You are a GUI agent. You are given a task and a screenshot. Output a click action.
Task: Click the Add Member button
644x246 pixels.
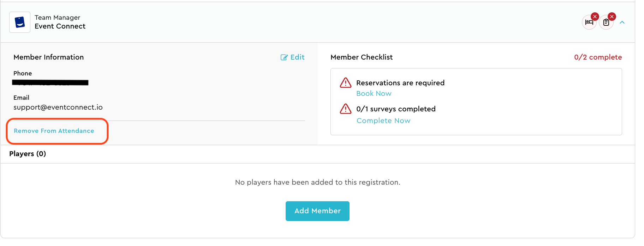pyautogui.click(x=317, y=211)
